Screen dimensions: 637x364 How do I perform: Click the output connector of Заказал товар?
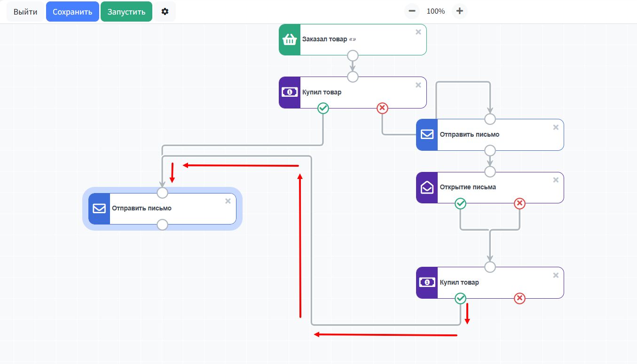pos(353,56)
